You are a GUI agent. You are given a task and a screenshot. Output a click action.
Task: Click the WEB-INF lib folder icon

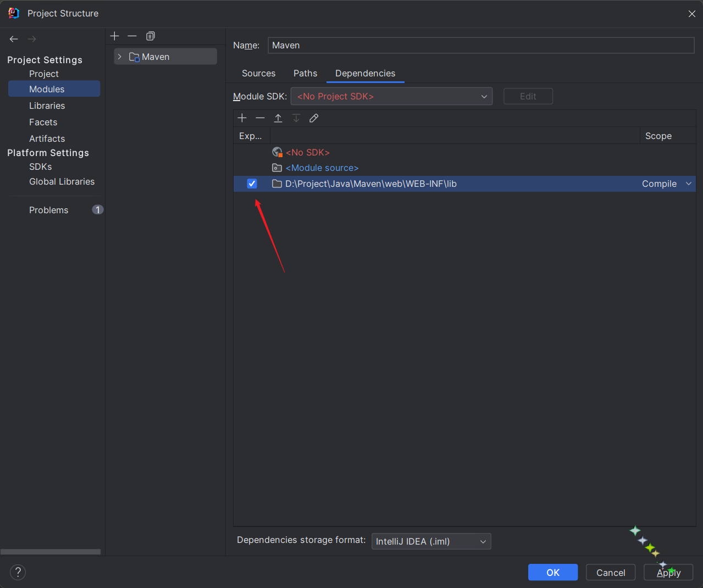point(277,184)
